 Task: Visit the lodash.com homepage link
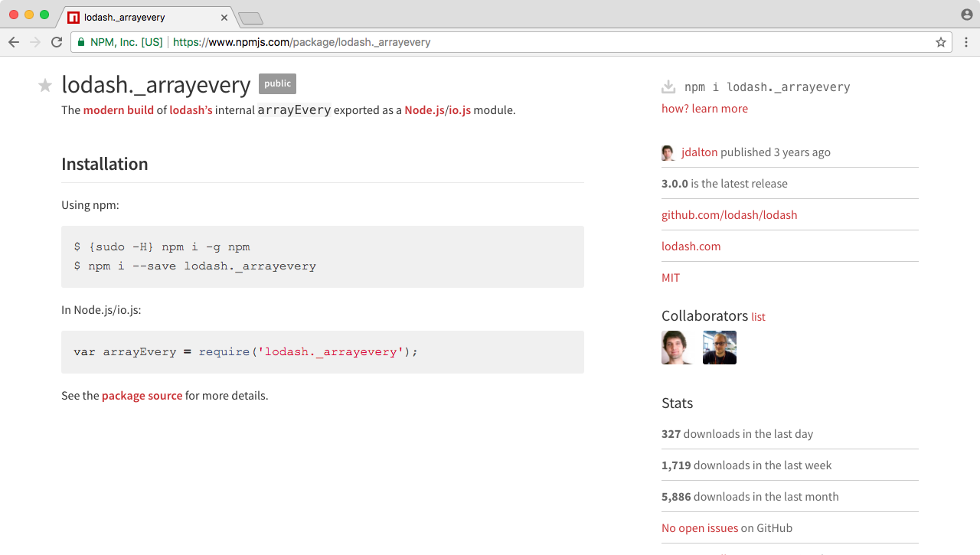691,246
